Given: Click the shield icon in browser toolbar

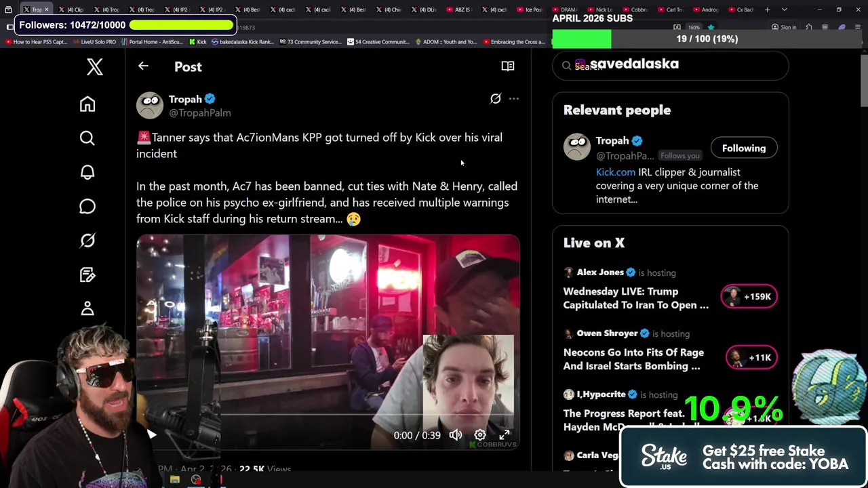Looking at the screenshot, I should 825,27.
